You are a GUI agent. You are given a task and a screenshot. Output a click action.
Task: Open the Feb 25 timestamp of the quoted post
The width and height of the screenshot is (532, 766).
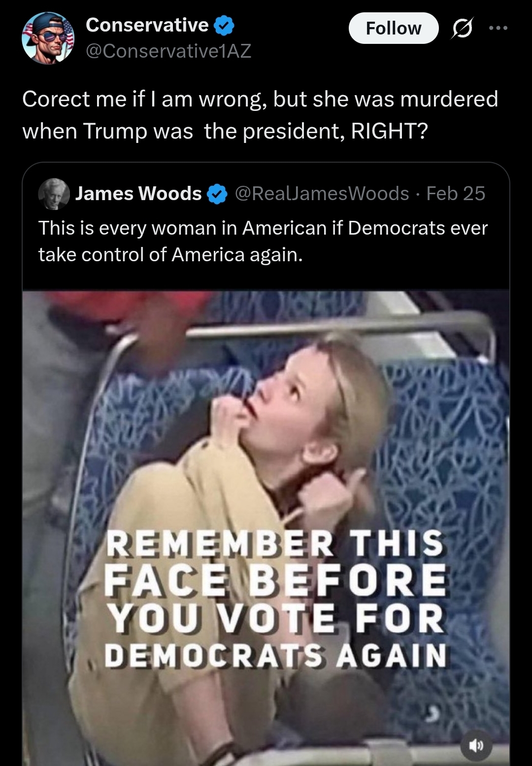tap(456, 194)
